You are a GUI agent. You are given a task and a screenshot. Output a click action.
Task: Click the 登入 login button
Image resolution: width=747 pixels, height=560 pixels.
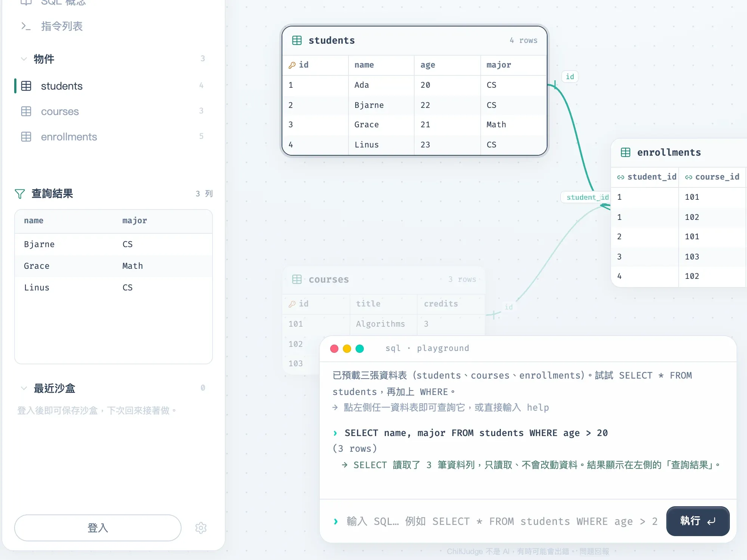coord(98,528)
